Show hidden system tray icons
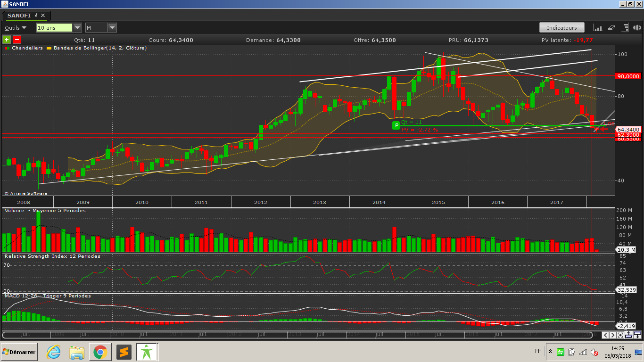644x362 pixels. [550, 352]
